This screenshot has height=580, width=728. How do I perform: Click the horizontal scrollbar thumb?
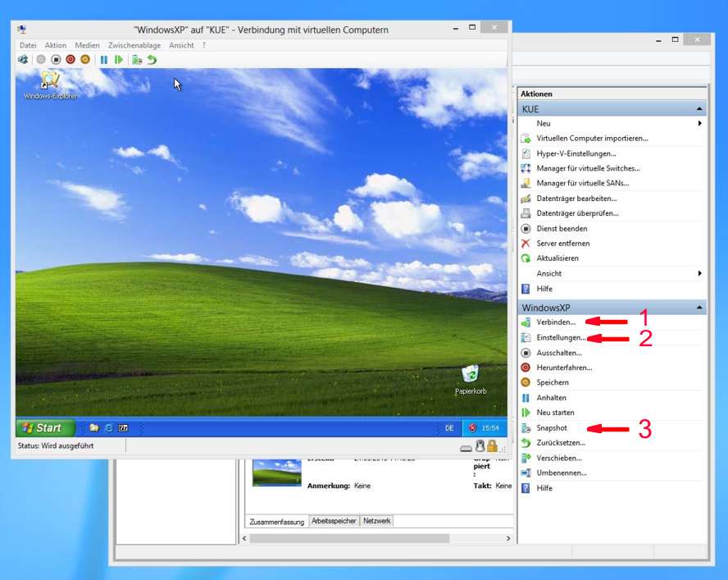tap(349, 538)
